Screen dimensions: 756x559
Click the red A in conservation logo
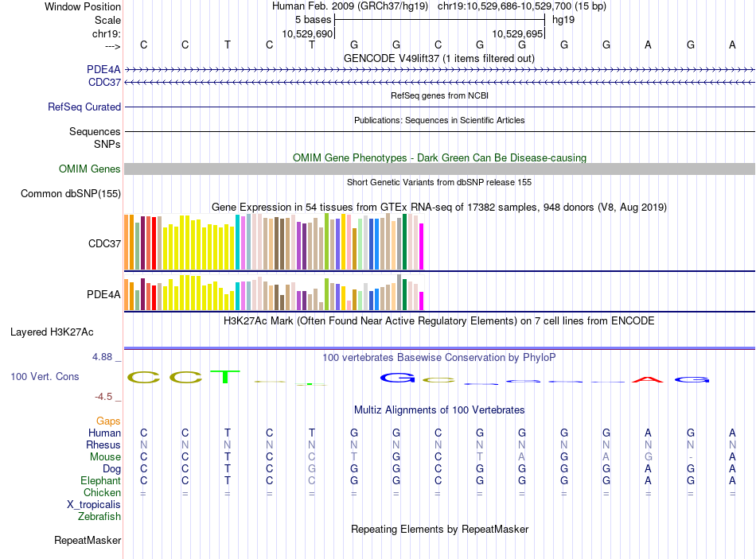pos(648,380)
